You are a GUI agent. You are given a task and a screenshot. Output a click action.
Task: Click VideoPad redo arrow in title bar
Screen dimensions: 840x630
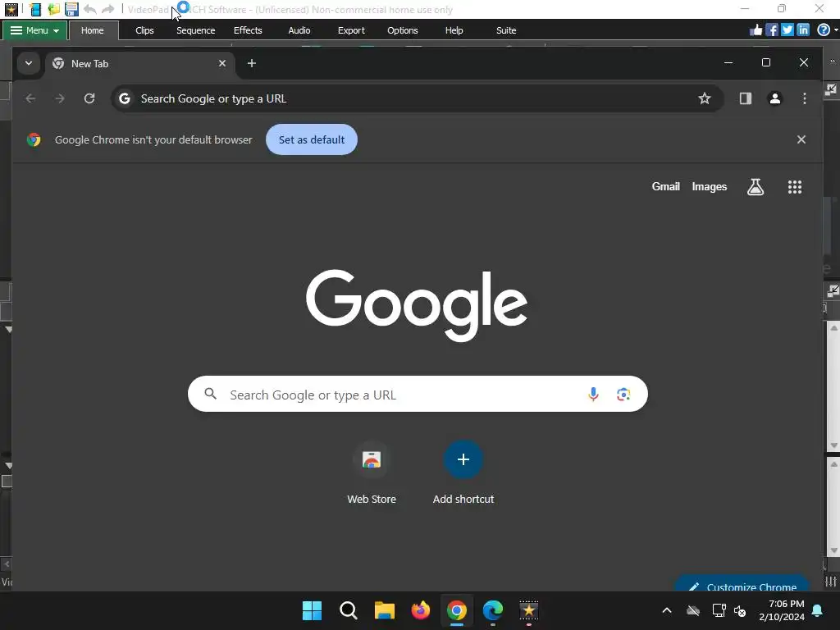coord(108,9)
